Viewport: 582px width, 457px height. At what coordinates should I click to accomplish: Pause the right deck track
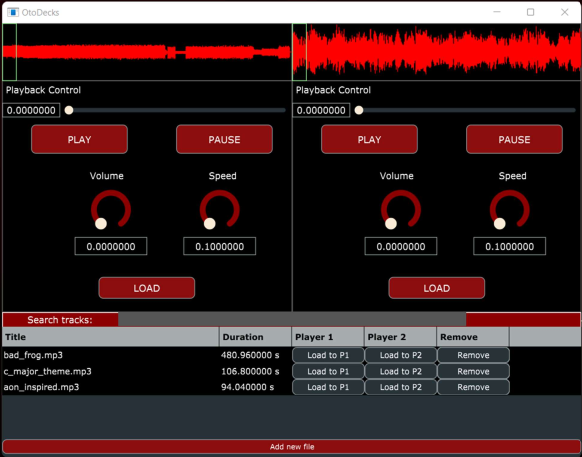[x=514, y=139]
